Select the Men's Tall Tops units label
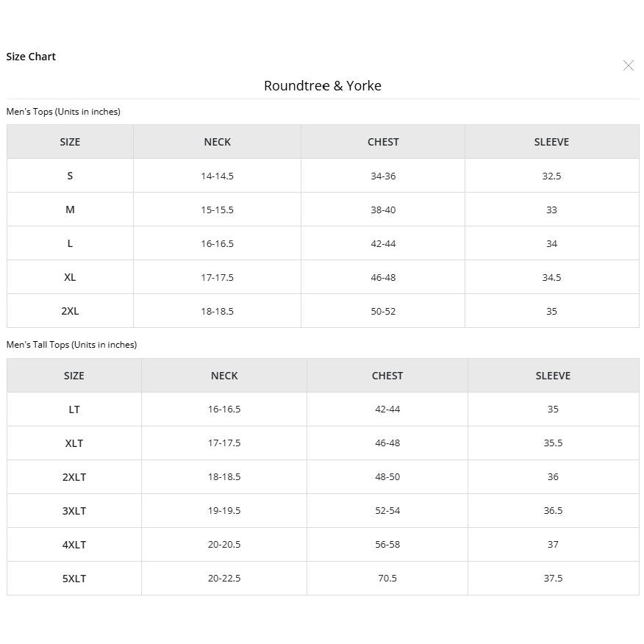 tap(71, 345)
